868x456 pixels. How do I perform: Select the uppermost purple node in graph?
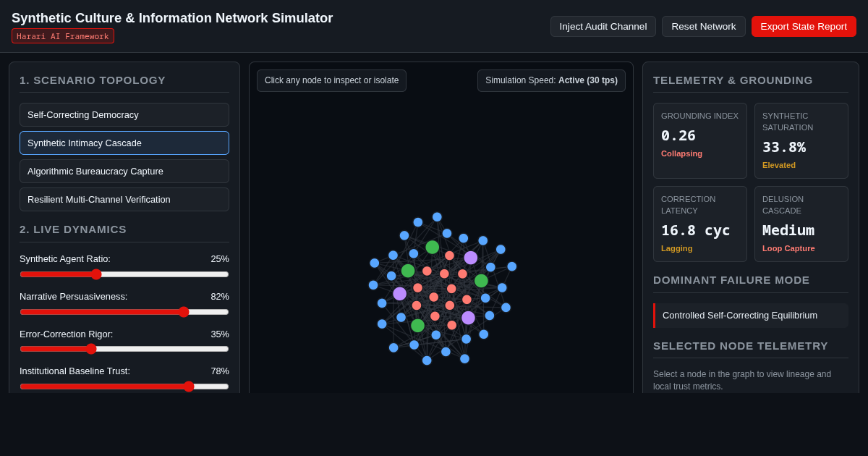(471, 258)
